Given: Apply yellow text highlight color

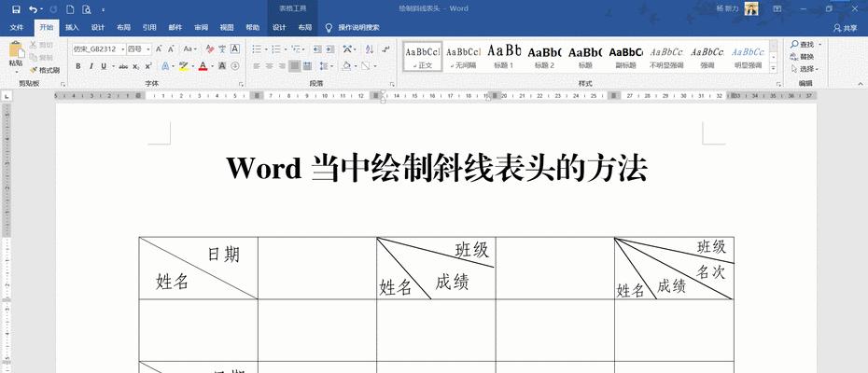Looking at the screenshot, I should pos(183,66).
